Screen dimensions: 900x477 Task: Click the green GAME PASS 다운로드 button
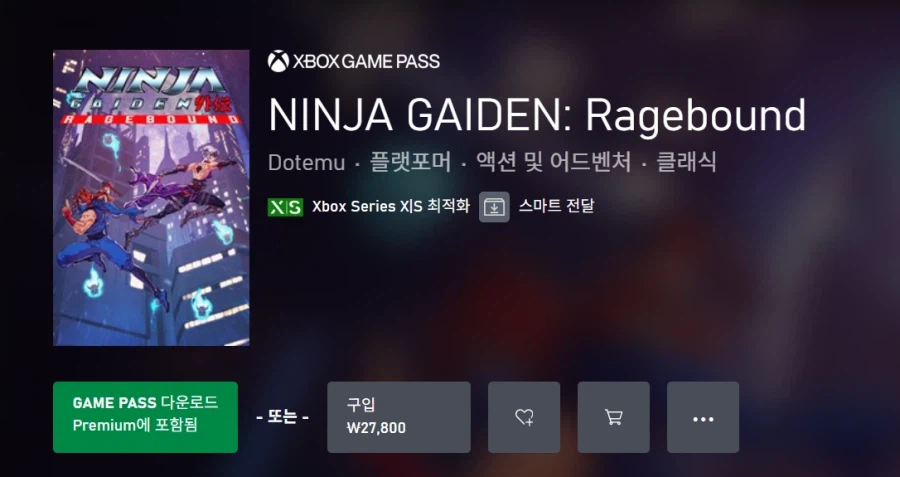point(145,417)
